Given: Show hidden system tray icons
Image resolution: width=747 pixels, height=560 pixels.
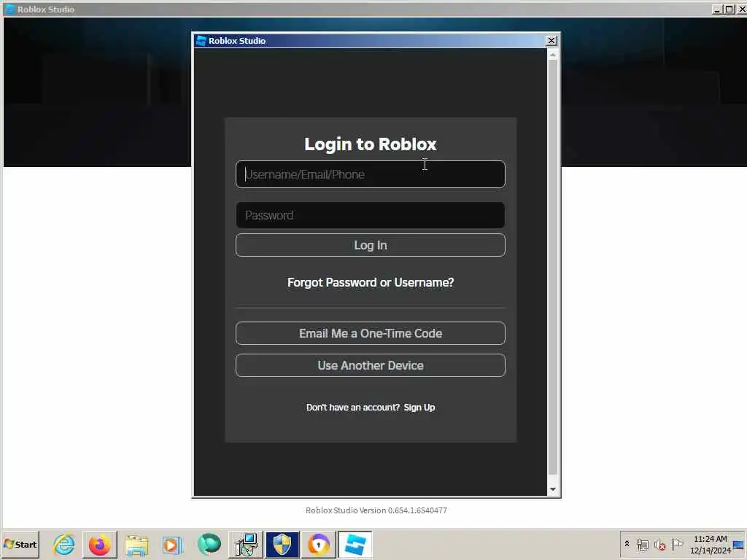Looking at the screenshot, I should [627, 544].
